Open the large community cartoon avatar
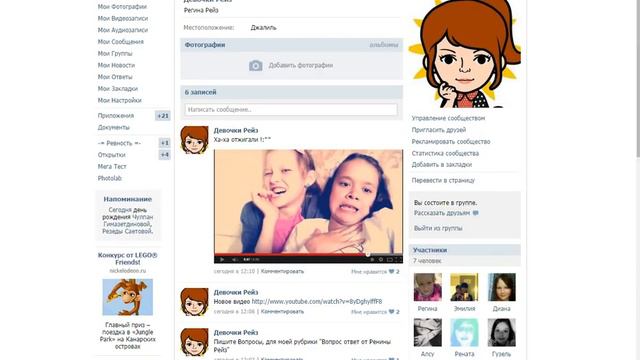Image resolution: width=640 pixels, height=360 pixels. coord(465,53)
